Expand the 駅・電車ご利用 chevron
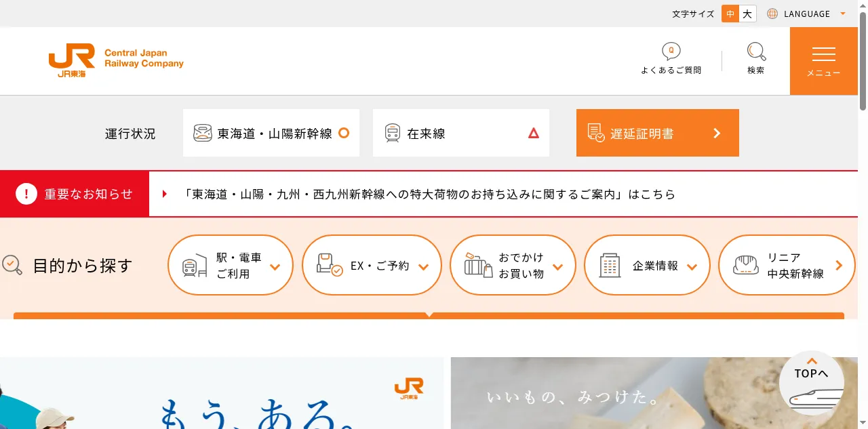 point(275,266)
